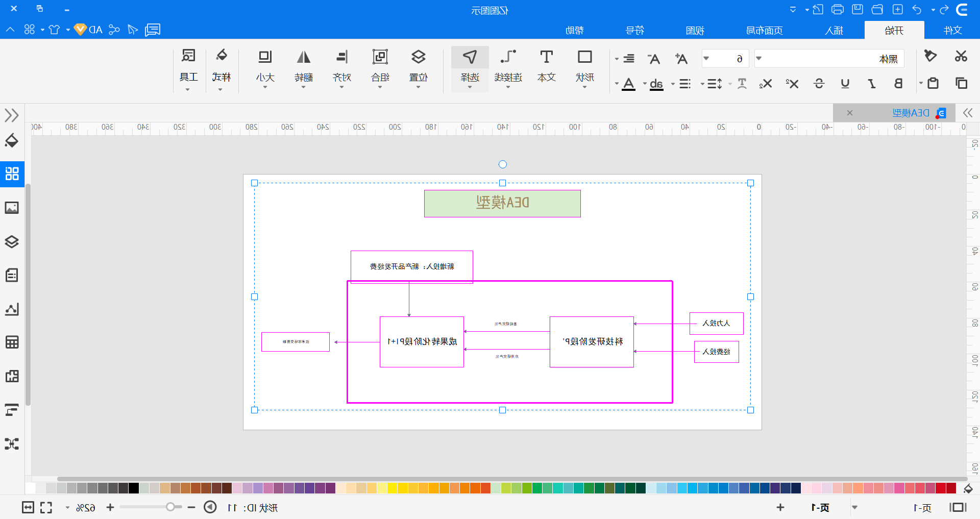Toggle Underline text formatting
This screenshot has height=519, width=980.
point(845,83)
